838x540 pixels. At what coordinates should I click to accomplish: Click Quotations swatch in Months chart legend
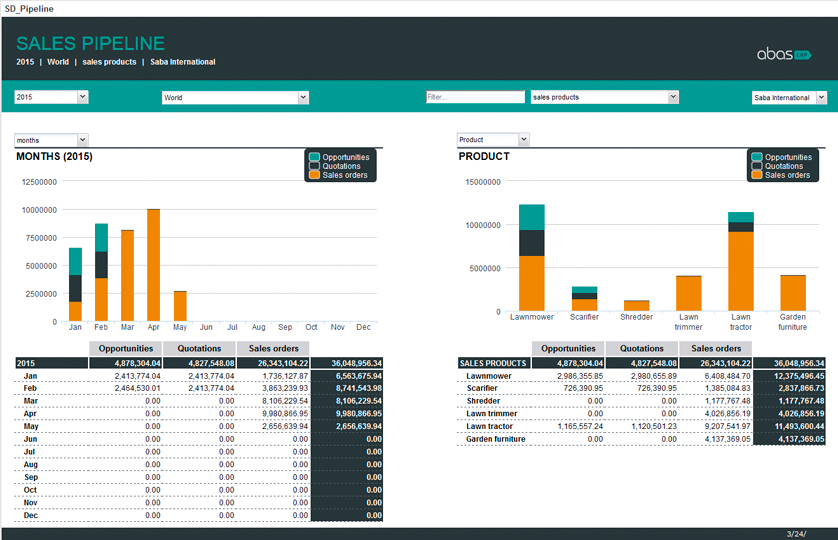point(315,166)
